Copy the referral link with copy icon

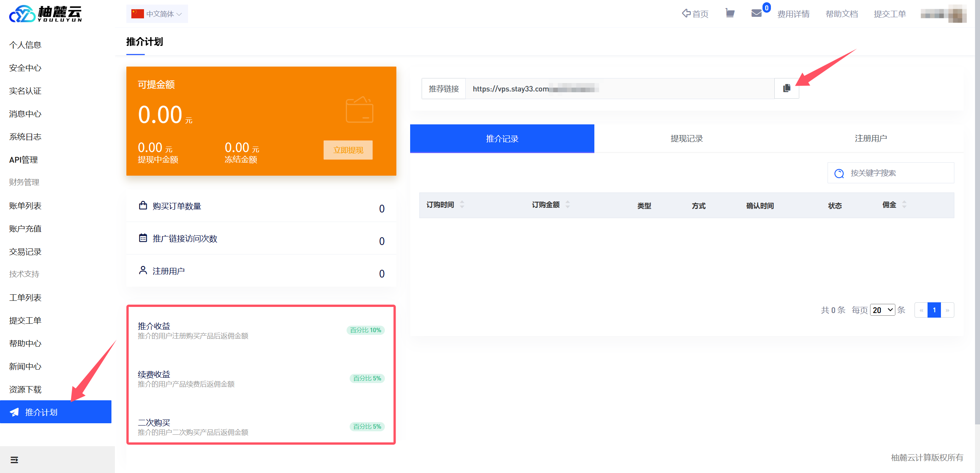point(786,88)
